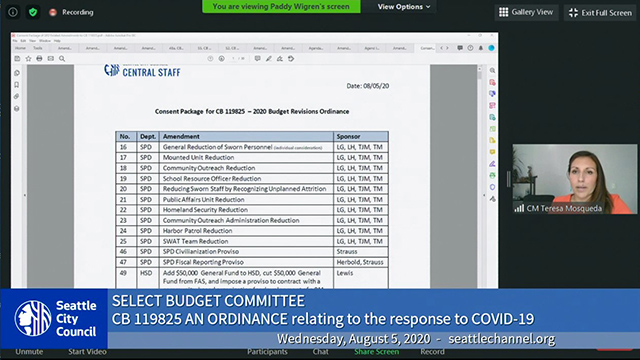The height and width of the screenshot is (360, 640).
Task: Open the Help menu in Acrobat
Action: 57,41
